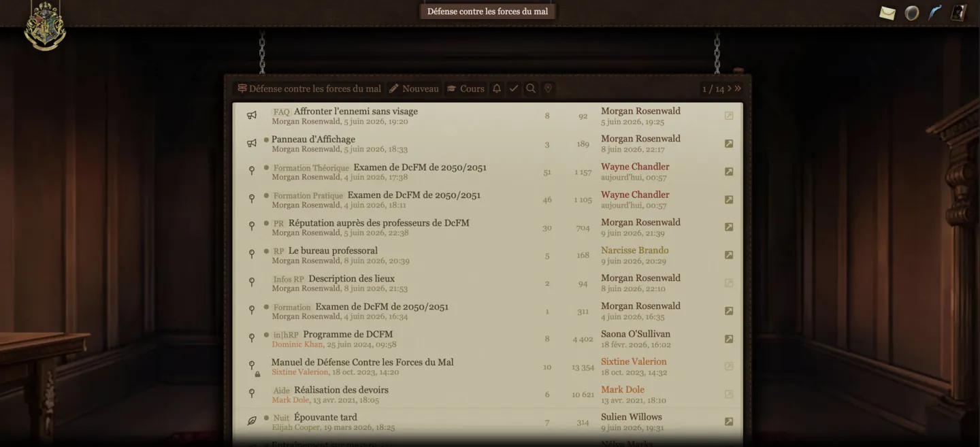Open last poster Narcisse Brando profile
This screenshot has height=447, width=980.
[x=634, y=250]
